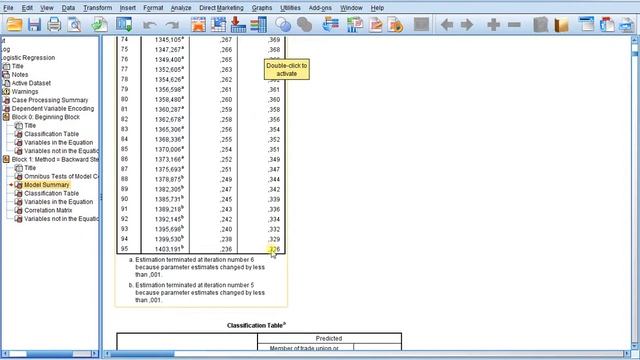Select Variables not in the Equation under Block 1
Viewport: 640px width, 360px height.
click(61, 219)
